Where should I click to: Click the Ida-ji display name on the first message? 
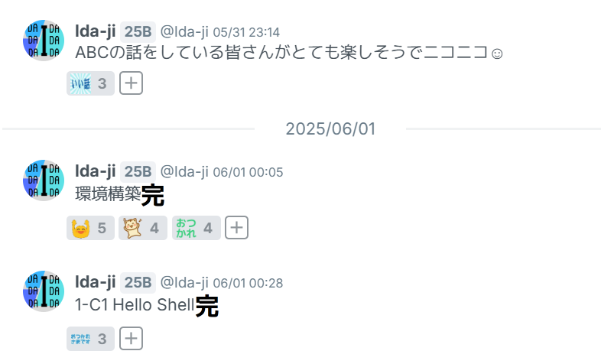[95, 31]
